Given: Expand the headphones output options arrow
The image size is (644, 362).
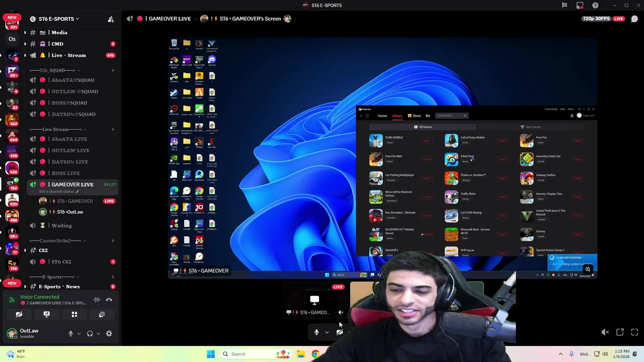Looking at the screenshot, I should click(98, 333).
